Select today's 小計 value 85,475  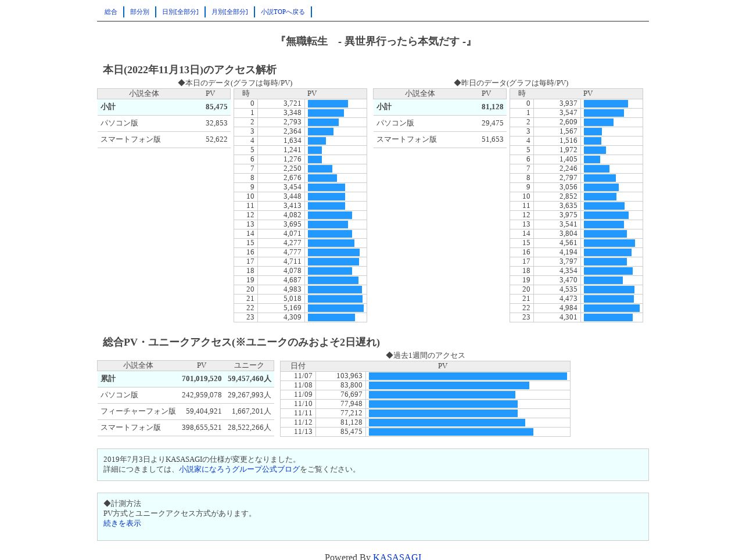point(216,107)
